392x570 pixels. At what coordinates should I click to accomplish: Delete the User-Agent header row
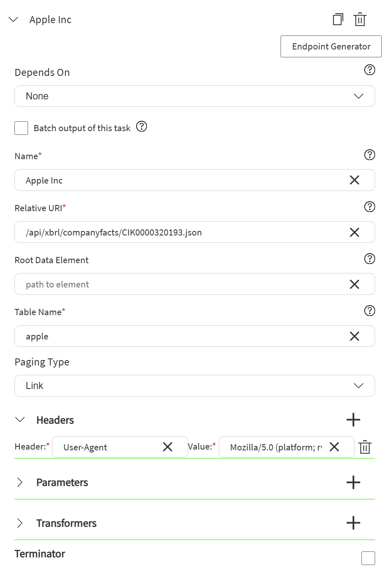pyautogui.click(x=365, y=447)
